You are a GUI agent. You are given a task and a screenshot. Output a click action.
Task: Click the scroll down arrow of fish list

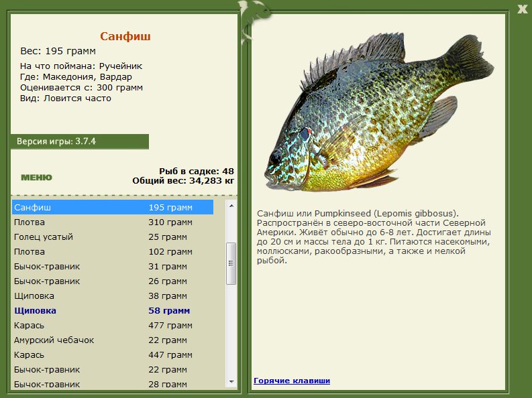pos(231,382)
